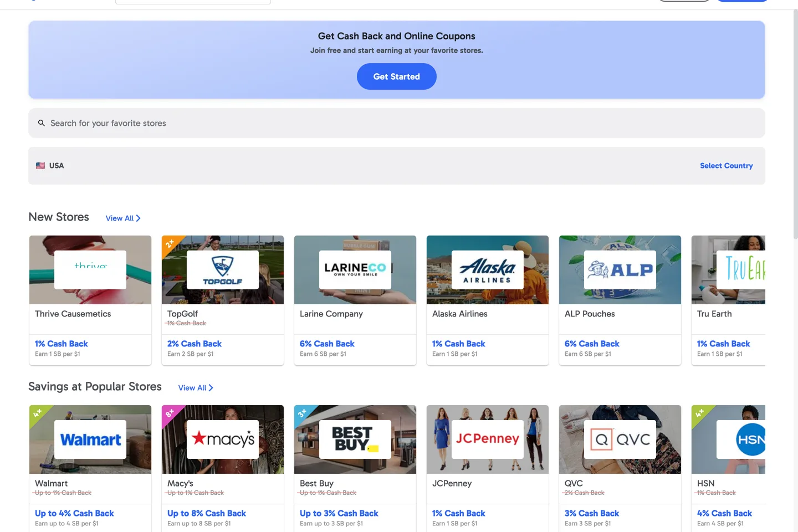Click Best Buy Up to 3% Cash Back
Image resolution: width=798 pixels, height=532 pixels.
pyautogui.click(x=339, y=513)
